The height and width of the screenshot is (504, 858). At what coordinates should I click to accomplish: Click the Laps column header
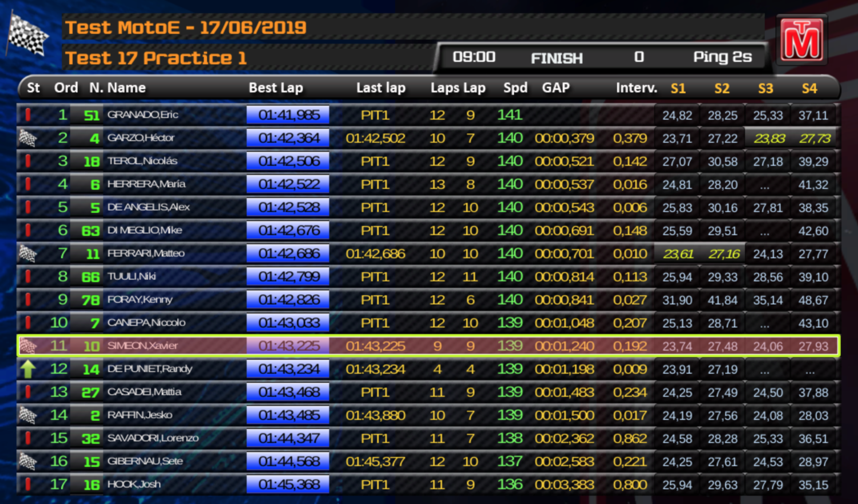(x=445, y=88)
